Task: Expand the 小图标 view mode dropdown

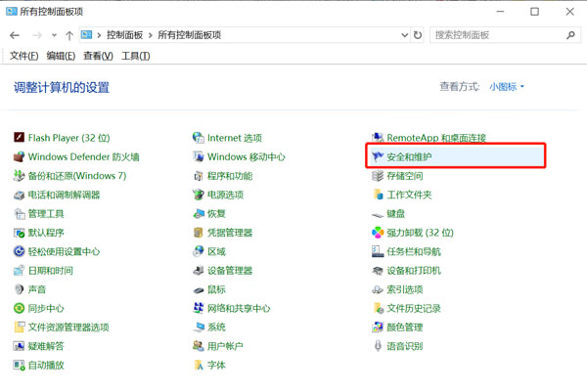Action: pyautogui.click(x=507, y=87)
